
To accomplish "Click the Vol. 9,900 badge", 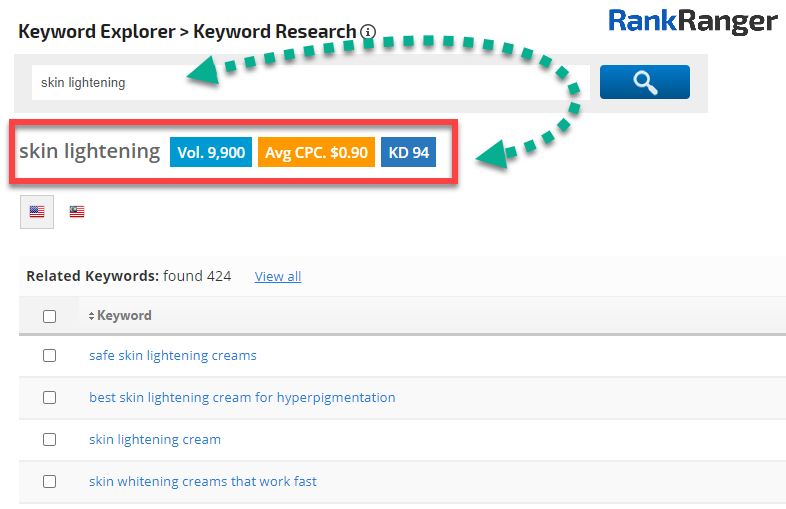I will coord(210,152).
